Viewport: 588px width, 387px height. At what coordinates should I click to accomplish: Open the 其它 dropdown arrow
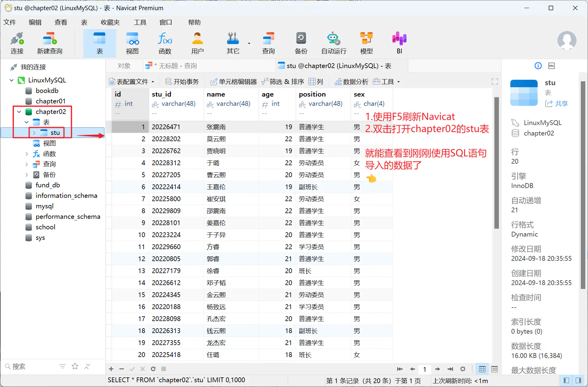249,43
